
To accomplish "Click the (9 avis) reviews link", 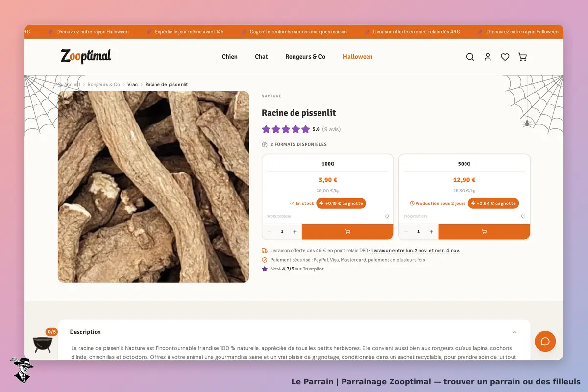I will pos(331,129).
